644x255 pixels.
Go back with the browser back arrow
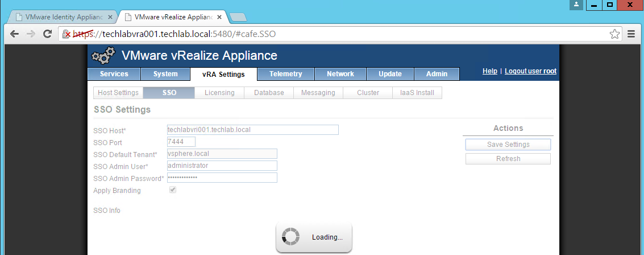[14, 34]
